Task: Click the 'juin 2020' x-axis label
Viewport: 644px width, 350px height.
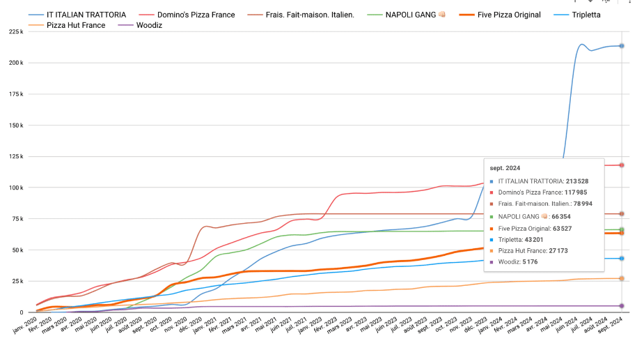Action: click(x=102, y=325)
